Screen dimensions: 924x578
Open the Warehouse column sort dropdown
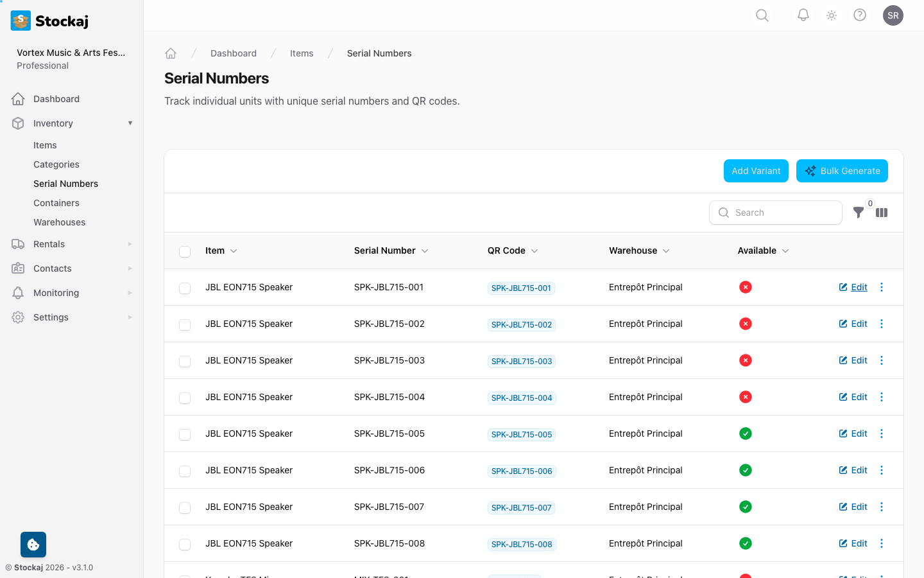[666, 251]
